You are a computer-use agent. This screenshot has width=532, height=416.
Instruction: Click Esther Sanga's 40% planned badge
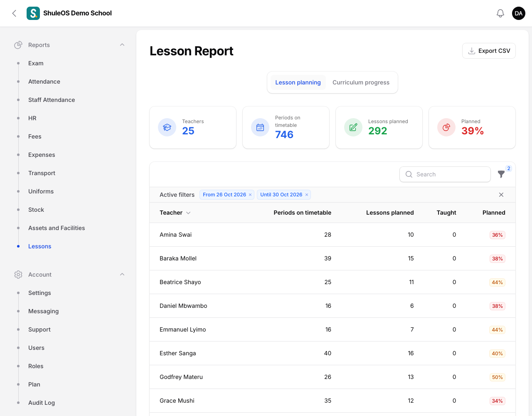[x=498, y=353]
